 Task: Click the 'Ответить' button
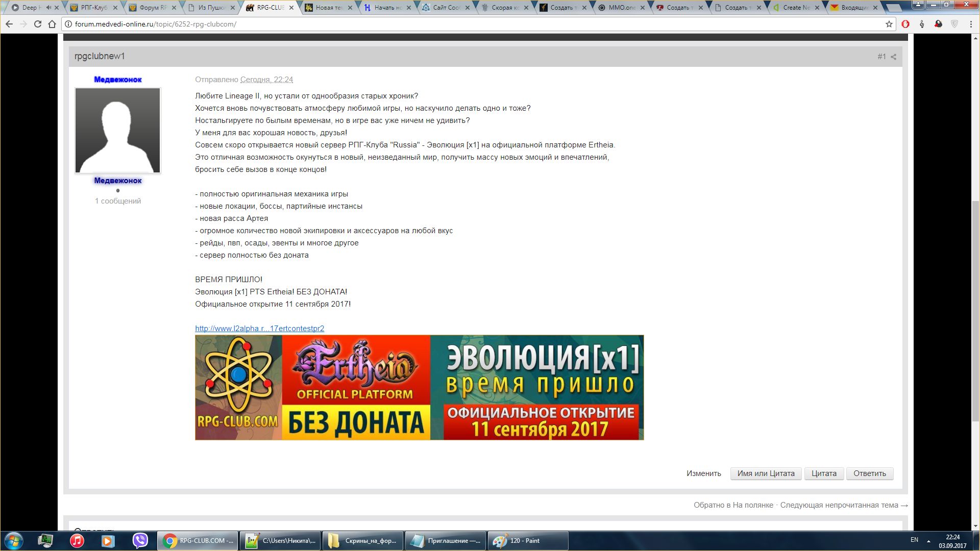point(870,473)
